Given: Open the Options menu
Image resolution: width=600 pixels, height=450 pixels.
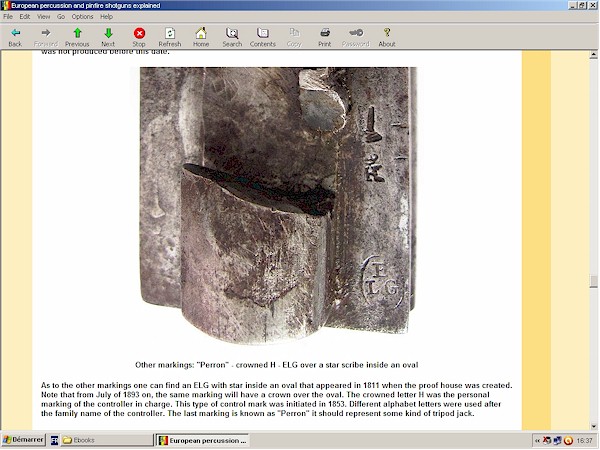Looking at the screenshot, I should click(x=82, y=16).
